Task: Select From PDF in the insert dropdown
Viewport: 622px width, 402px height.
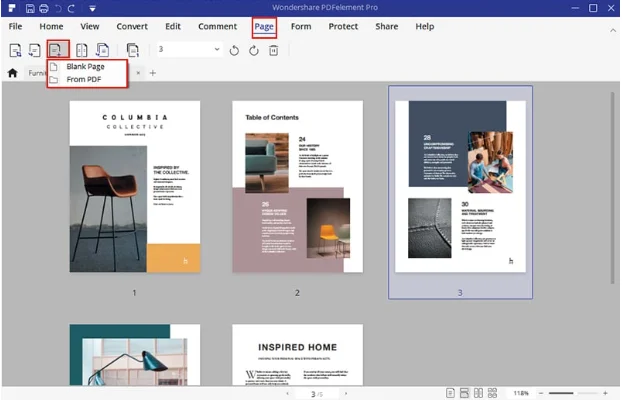Action: (x=82, y=79)
